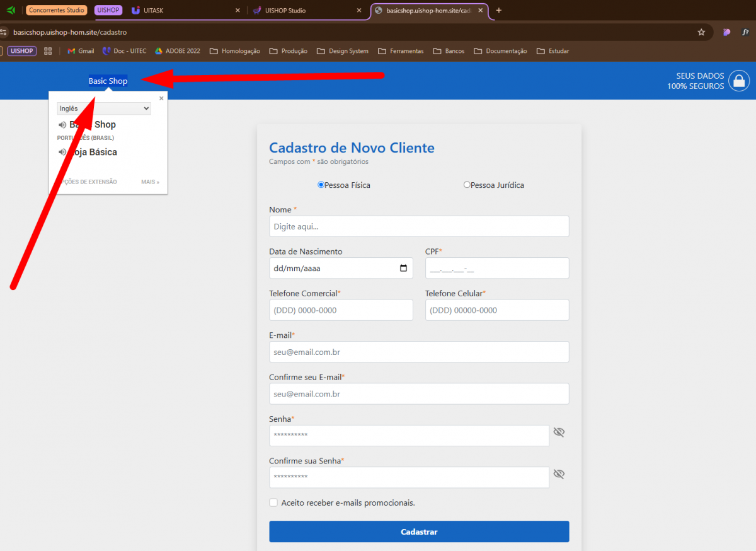The height and width of the screenshot is (551, 756).
Task: Open the apps grid icon in bookmarks bar
Action: click(48, 51)
